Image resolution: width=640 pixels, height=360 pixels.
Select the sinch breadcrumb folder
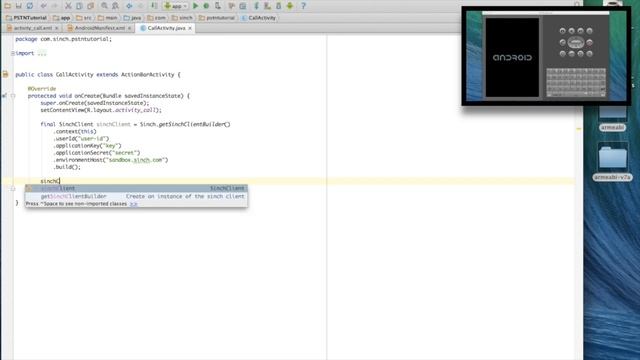coord(182,18)
